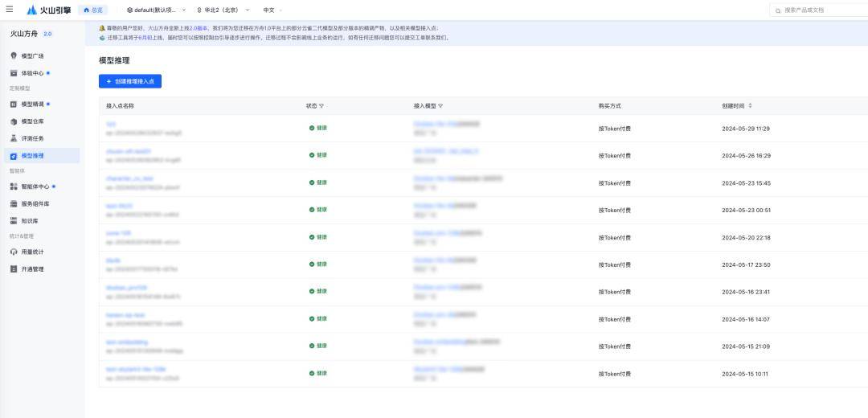
Task: Click the green status icon for the 2024-05-15 10:11 row
Action: pyautogui.click(x=312, y=373)
